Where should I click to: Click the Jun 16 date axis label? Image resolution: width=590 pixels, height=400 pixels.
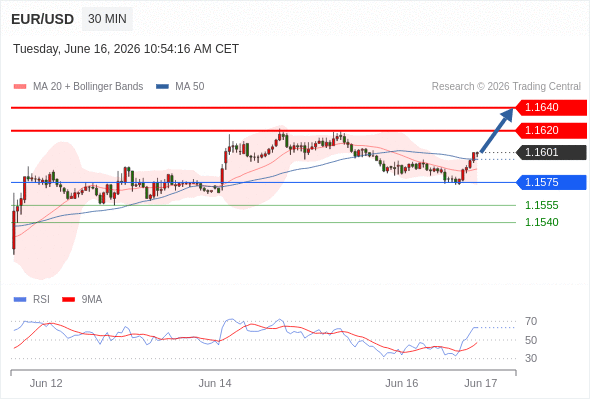[401, 383]
